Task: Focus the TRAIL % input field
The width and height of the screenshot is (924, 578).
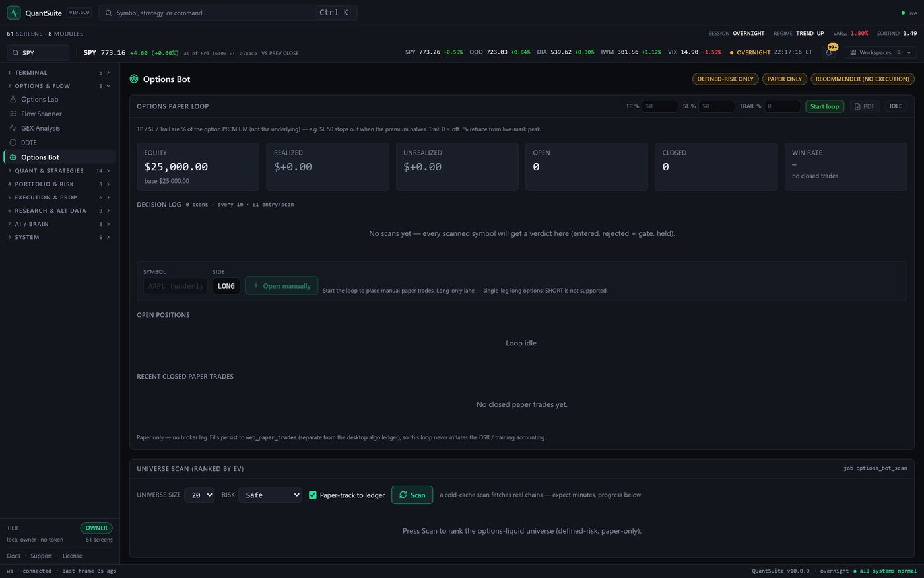Action: 782,106
